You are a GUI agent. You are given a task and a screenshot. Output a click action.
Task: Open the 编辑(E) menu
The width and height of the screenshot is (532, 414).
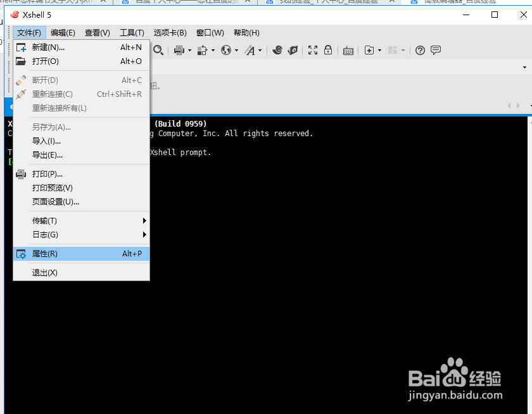63,33
